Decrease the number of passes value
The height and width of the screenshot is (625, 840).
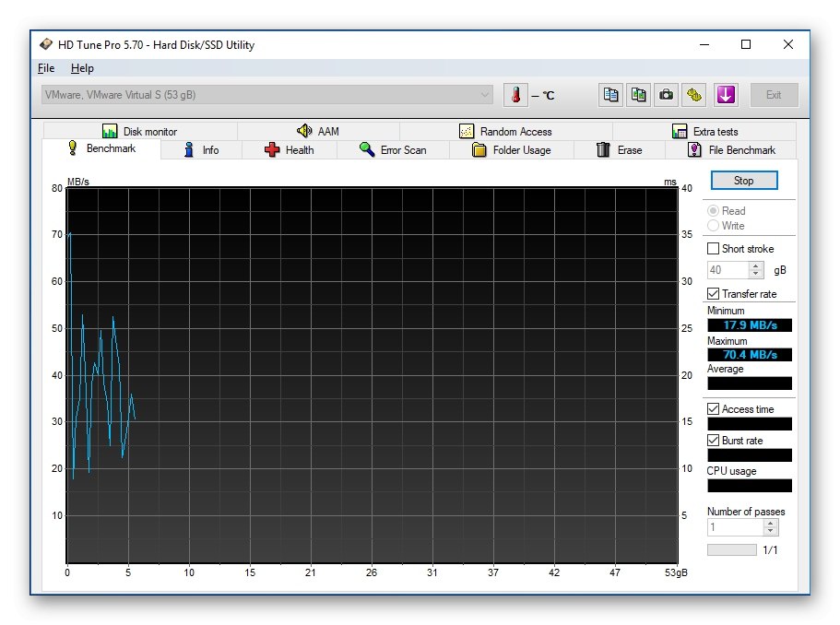pos(771,532)
